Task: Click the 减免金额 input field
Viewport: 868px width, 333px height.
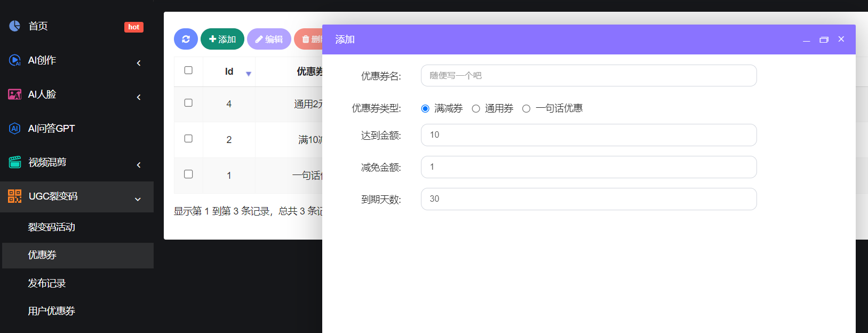Action: point(589,167)
